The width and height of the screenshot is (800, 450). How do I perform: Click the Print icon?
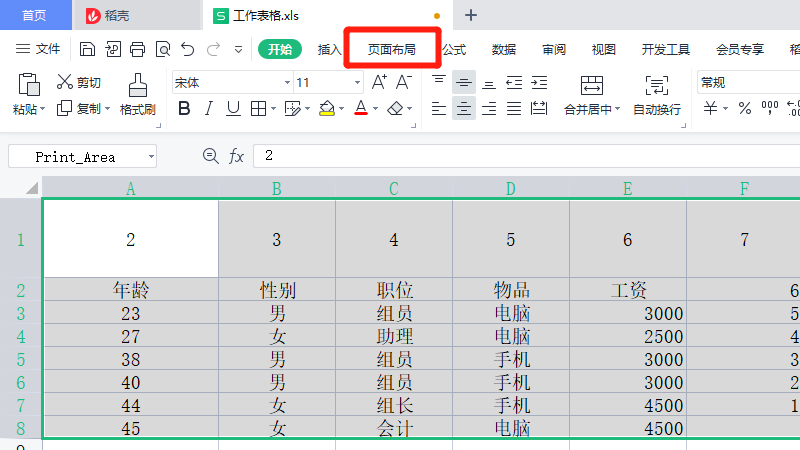138,49
